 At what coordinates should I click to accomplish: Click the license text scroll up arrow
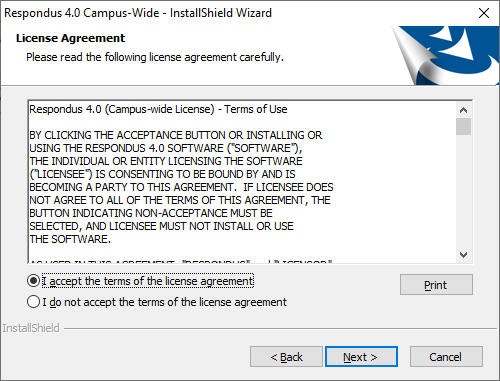point(463,110)
